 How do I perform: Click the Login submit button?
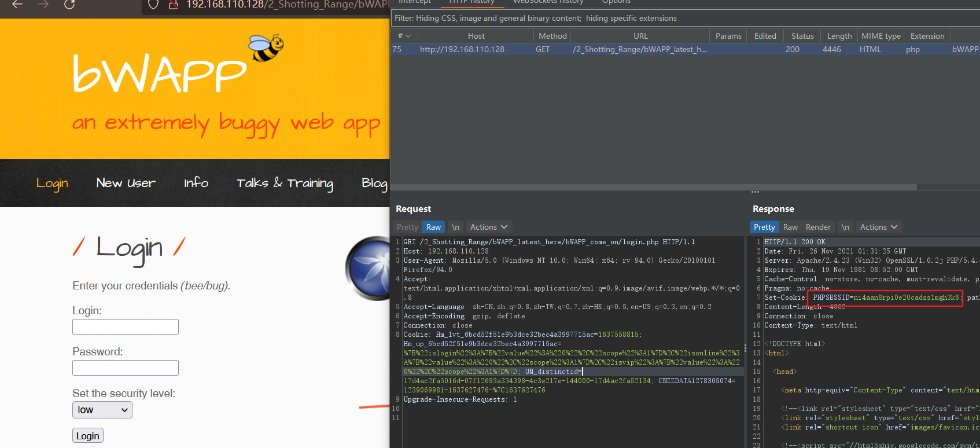(x=88, y=436)
